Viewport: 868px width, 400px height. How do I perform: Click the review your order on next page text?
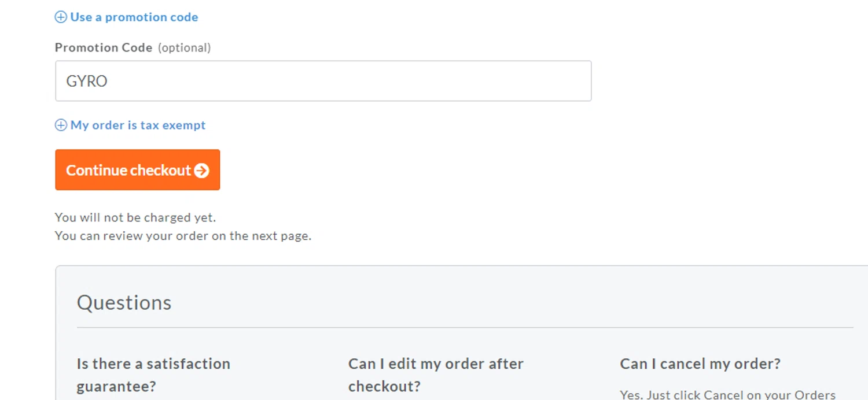(x=183, y=236)
